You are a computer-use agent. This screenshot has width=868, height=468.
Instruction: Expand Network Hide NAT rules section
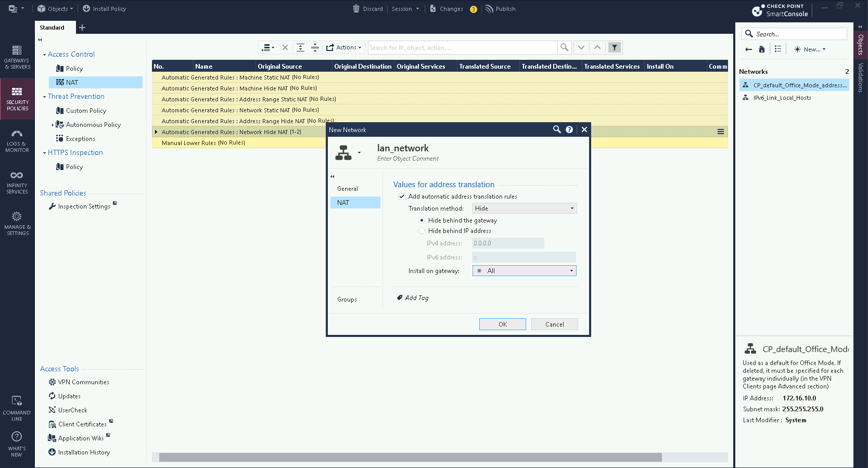click(x=156, y=132)
